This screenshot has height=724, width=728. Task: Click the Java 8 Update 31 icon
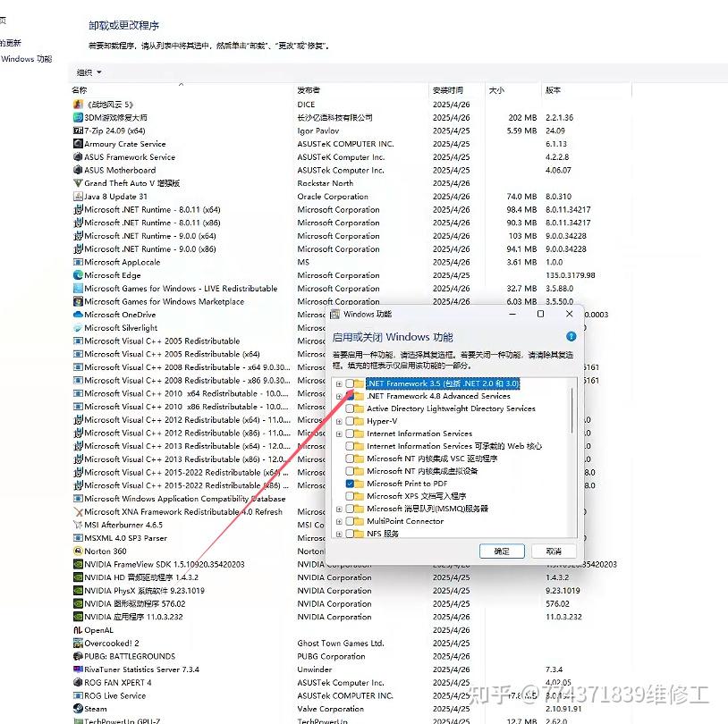click(78, 197)
